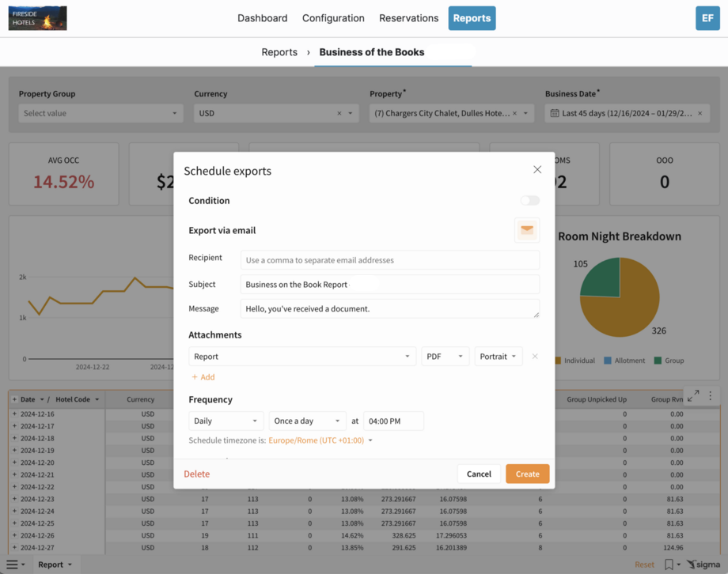
Task: Click the Allotment legend color swatch
Action: point(607,361)
